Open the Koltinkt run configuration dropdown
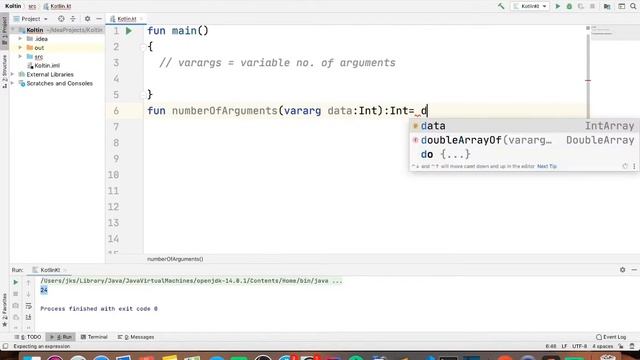Image resolution: width=640 pixels, height=360 pixels. pyautogui.click(x=530, y=6)
